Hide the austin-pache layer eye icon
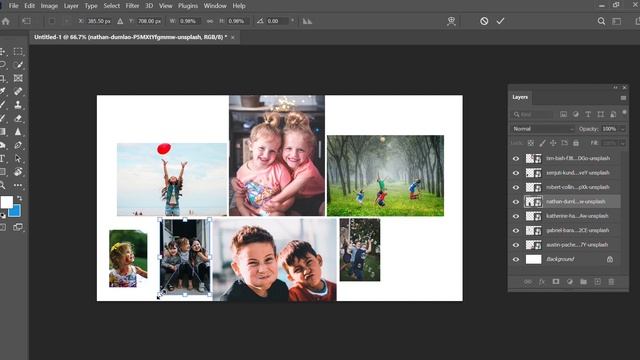The width and height of the screenshot is (640, 360). click(516, 245)
